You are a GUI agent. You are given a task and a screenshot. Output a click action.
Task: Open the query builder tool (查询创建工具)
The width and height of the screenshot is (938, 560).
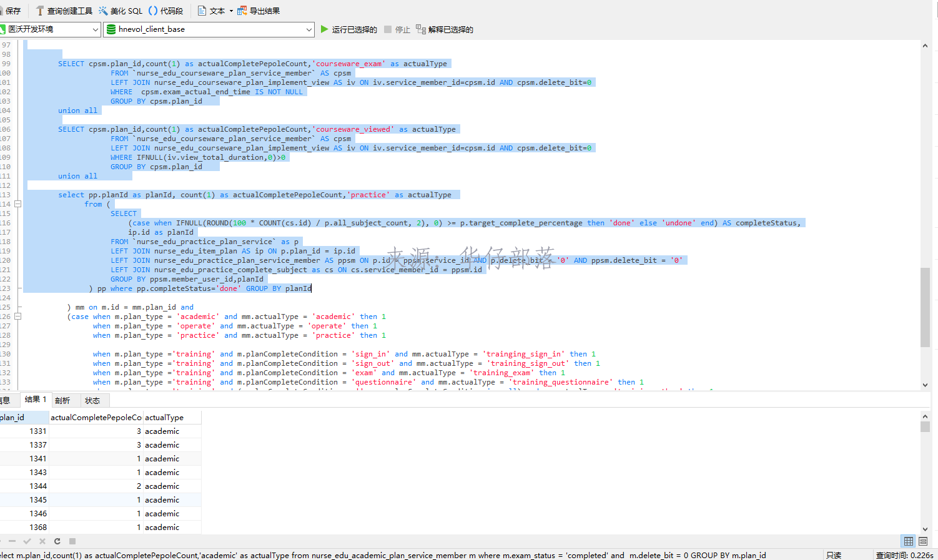point(64,11)
